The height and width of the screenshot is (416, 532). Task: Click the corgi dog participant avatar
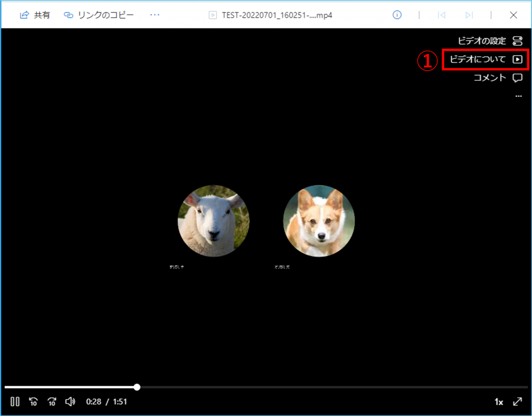[x=319, y=221]
